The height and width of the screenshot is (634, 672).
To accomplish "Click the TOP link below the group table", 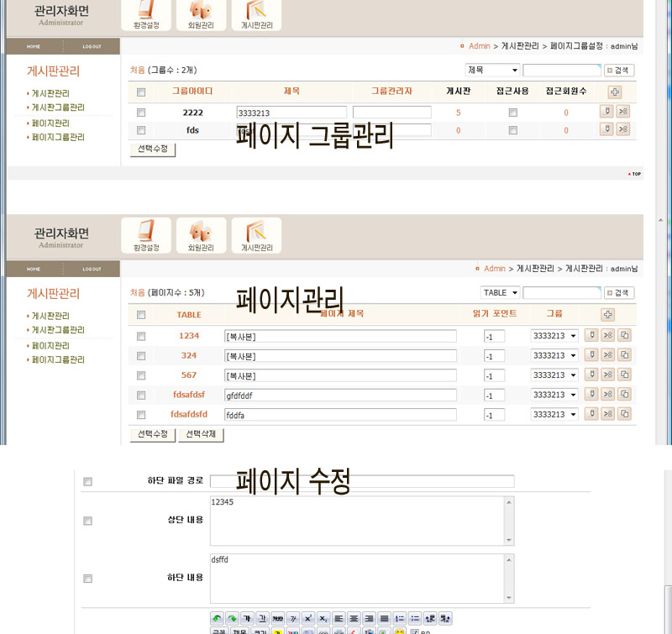I will click(635, 174).
